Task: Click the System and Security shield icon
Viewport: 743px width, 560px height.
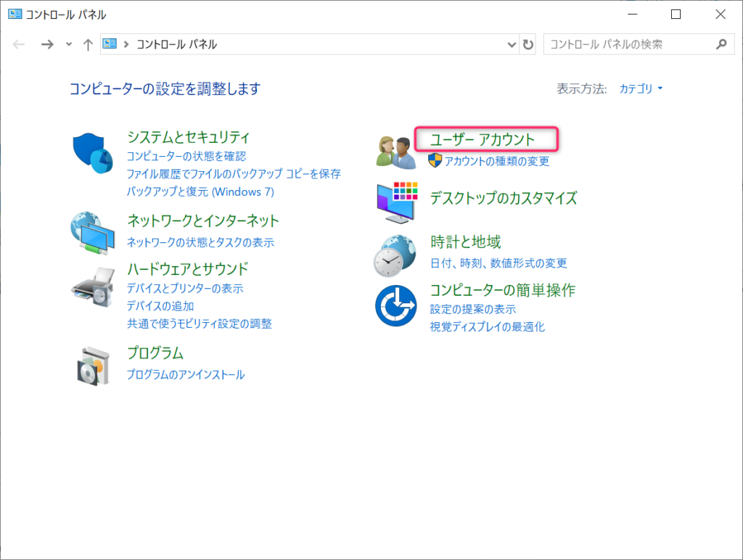Action: point(94,153)
